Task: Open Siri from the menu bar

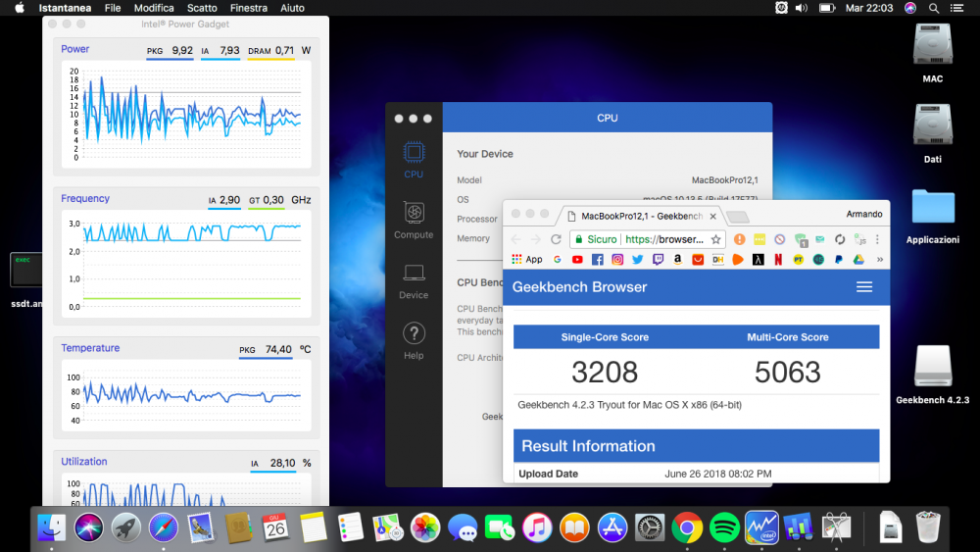Action: tap(910, 8)
